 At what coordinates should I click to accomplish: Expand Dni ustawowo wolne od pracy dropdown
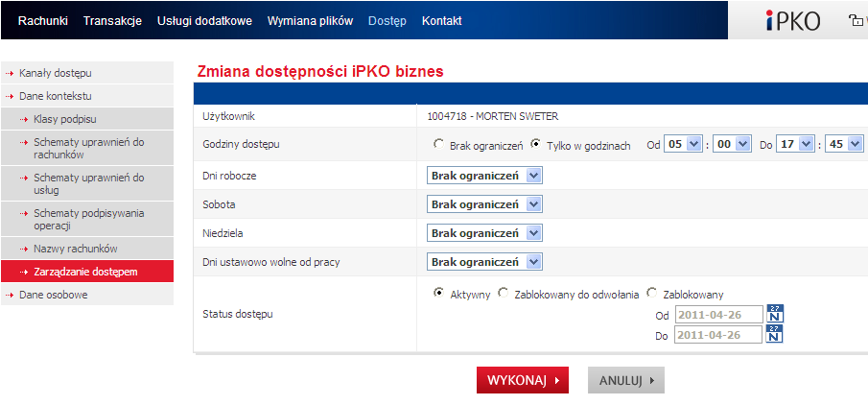(x=484, y=261)
